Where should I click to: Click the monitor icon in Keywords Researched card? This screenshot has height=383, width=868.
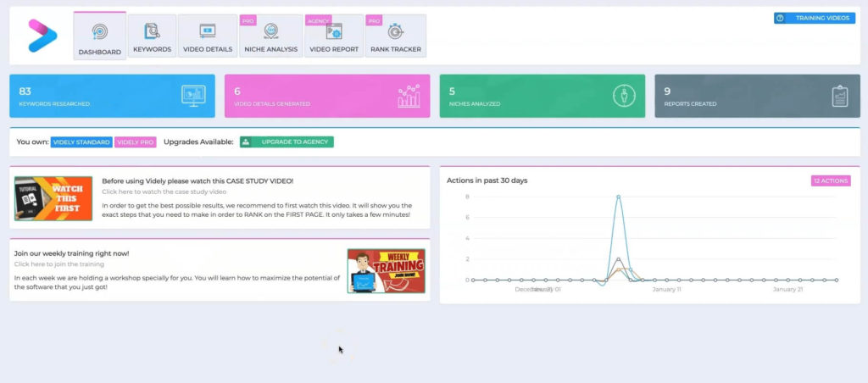click(x=193, y=96)
